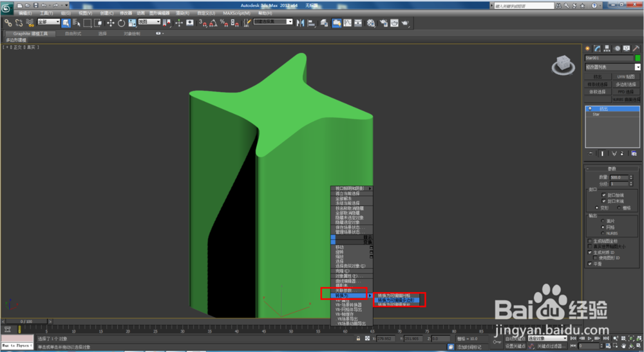Toggle the 封口末端 cap end checkbox
This screenshot has width=644, height=352.
click(604, 201)
